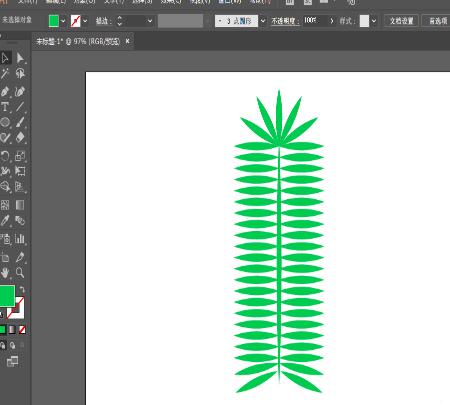Choose the Paintbrush tool
The width and height of the screenshot is (450, 405).
[x=20, y=122]
